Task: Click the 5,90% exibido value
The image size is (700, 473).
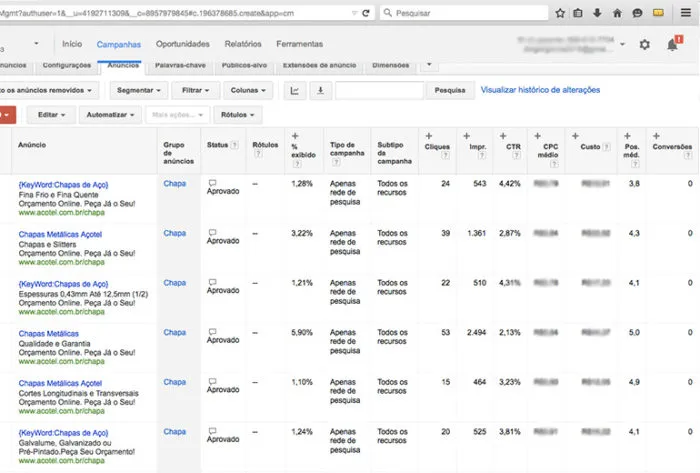Action: click(302, 333)
